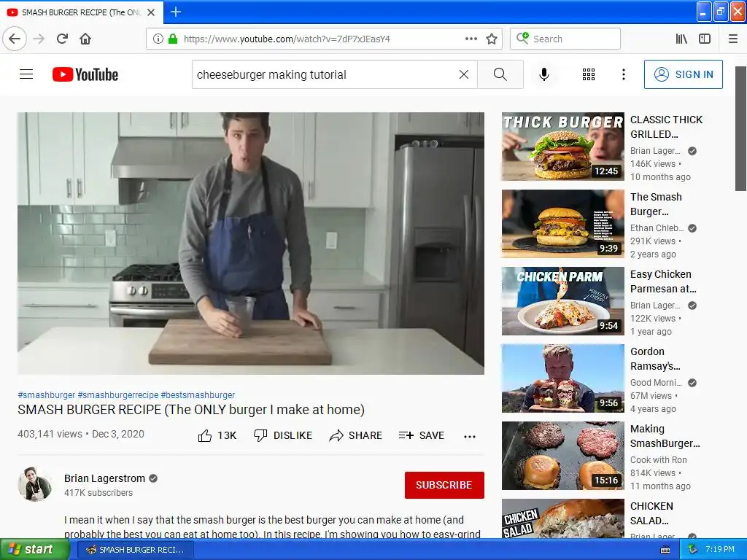Select the SMASH BURGER RECIPE browser tab
747x560 pixels.
pyautogui.click(x=81, y=12)
